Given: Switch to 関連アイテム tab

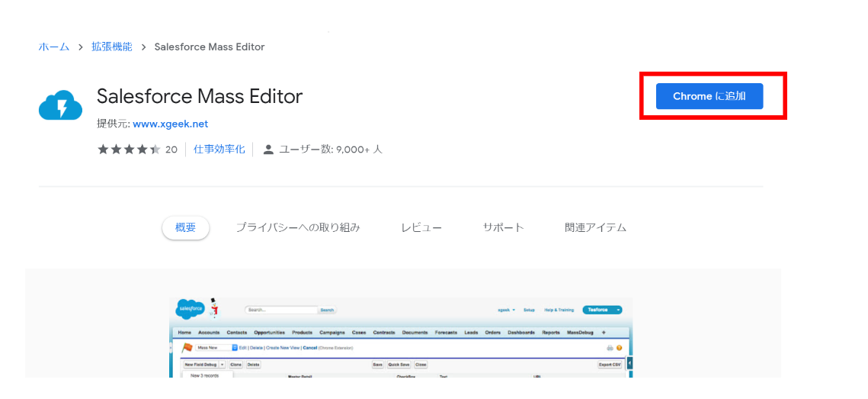Looking at the screenshot, I should pos(596,228).
